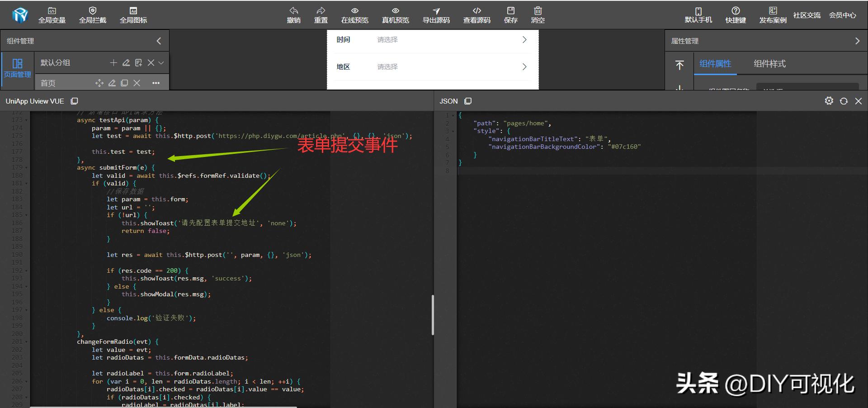
Task: Expand the 地区 region selector
Action: pos(524,66)
